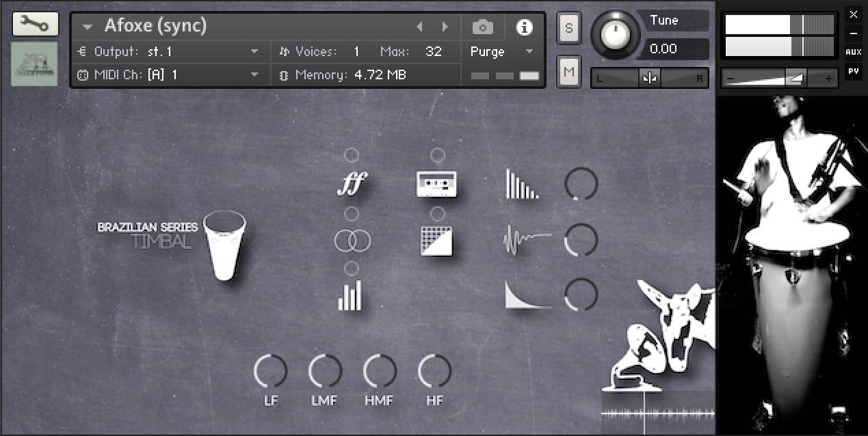
Task: Click the cassette tape saturation icon
Action: (x=437, y=183)
